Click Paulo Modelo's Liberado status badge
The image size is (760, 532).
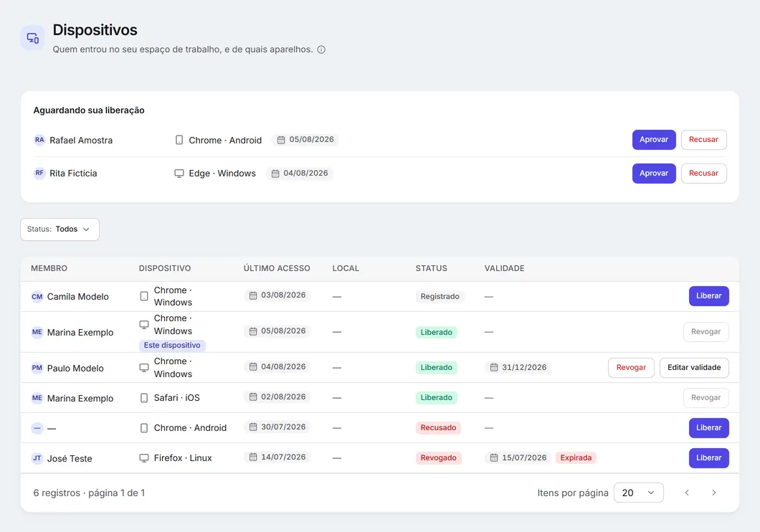436,368
